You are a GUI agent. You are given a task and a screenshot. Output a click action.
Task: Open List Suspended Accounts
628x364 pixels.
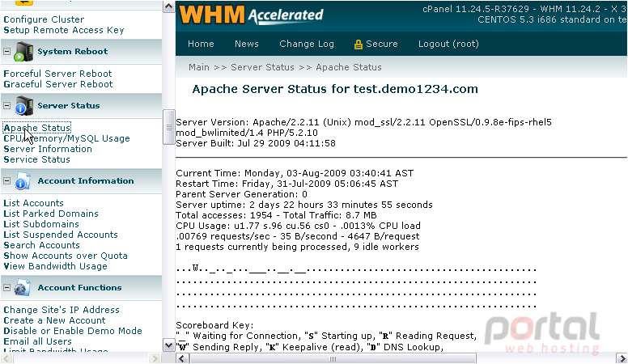pos(61,235)
